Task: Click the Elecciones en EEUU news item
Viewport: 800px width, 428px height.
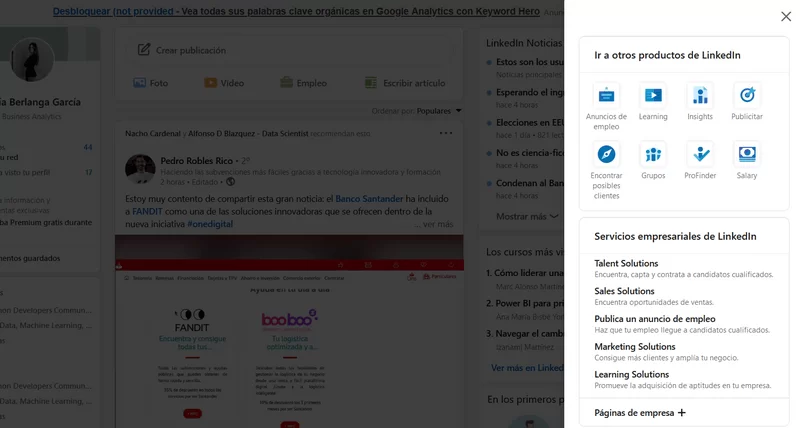Action: [x=526, y=128]
